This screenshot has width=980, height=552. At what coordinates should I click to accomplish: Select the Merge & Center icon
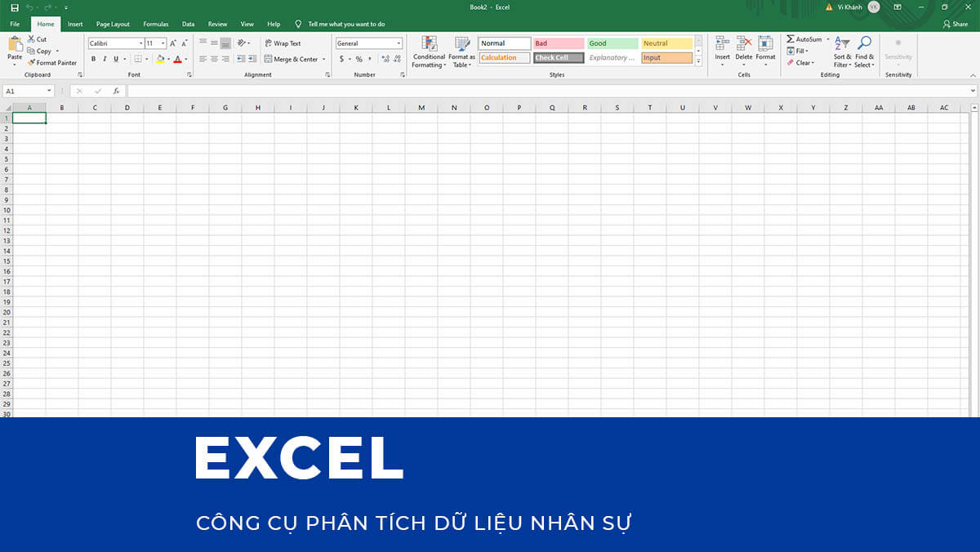click(291, 59)
